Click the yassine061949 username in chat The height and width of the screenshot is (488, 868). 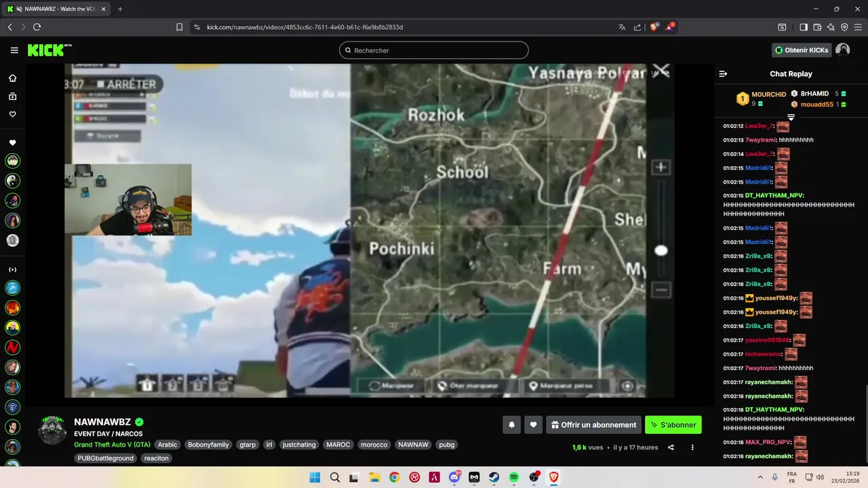768,340
